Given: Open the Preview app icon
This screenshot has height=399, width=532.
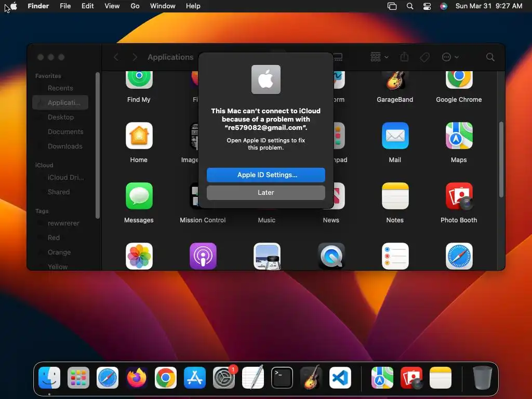Looking at the screenshot, I should coord(267,256).
